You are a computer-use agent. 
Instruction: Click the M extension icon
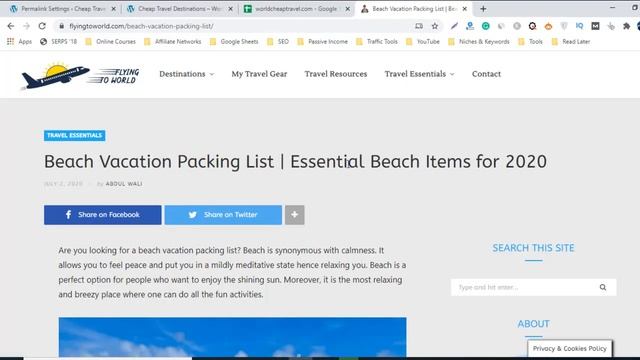pos(595,26)
